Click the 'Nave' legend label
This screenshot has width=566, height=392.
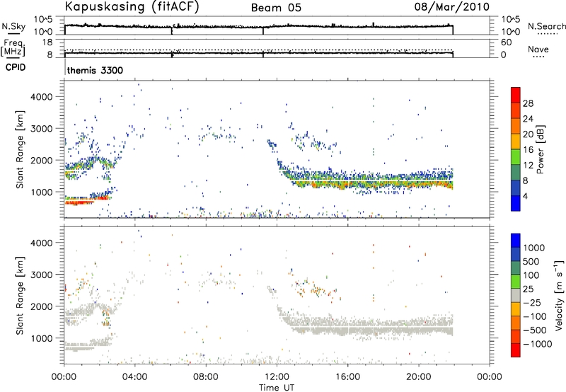538,49
